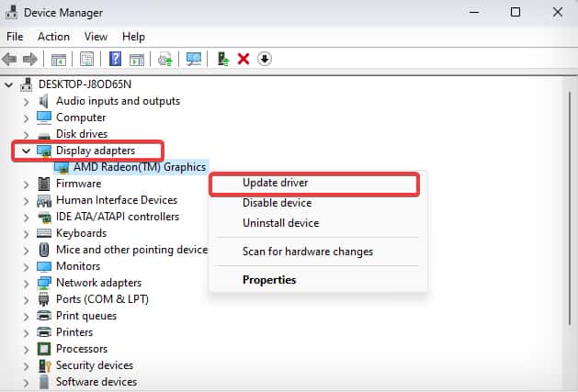The width and height of the screenshot is (578, 392).
Task: Open the Properties sheet toolbar icon
Action: coord(86,59)
